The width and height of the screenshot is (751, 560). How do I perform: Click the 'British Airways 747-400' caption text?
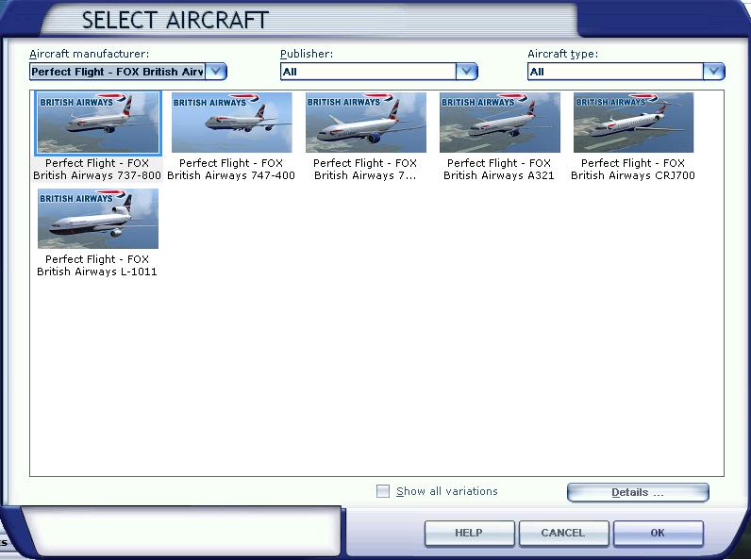231,175
